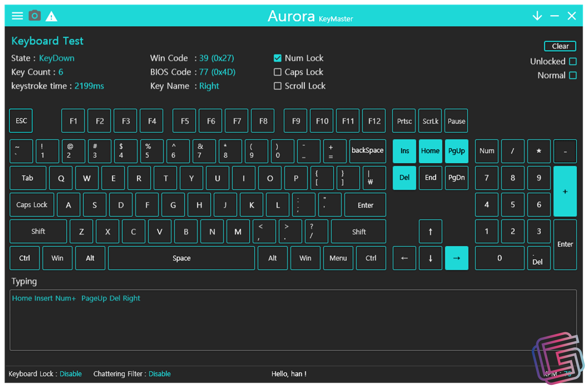The height and width of the screenshot is (388, 588).
Task: Click the tilde backtick key
Action: coord(21,151)
